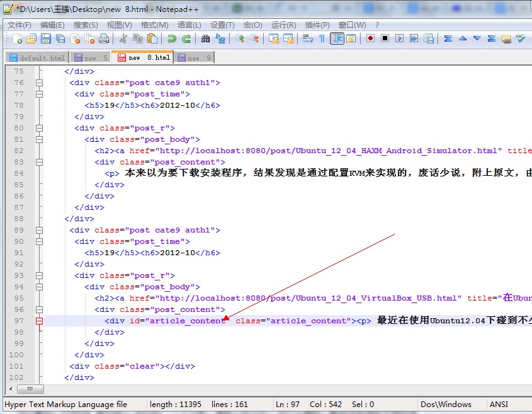Cut selection with the scissors icon
532x414 pixels.
[x=123, y=38]
